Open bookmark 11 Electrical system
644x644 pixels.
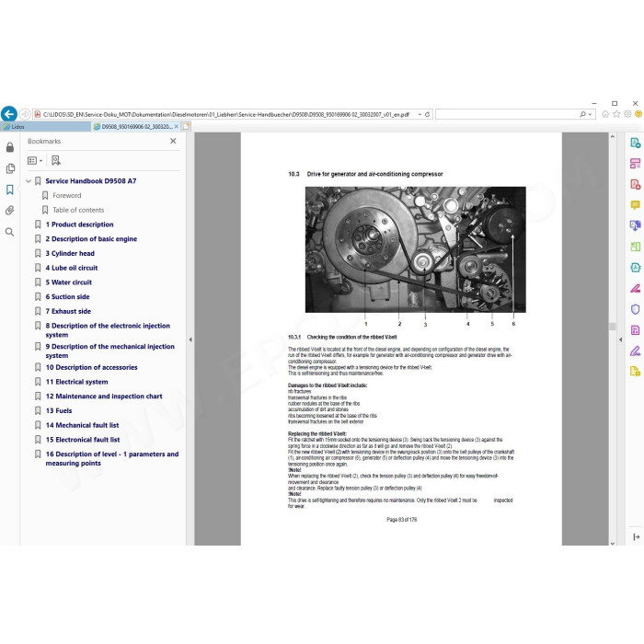pos(76,382)
